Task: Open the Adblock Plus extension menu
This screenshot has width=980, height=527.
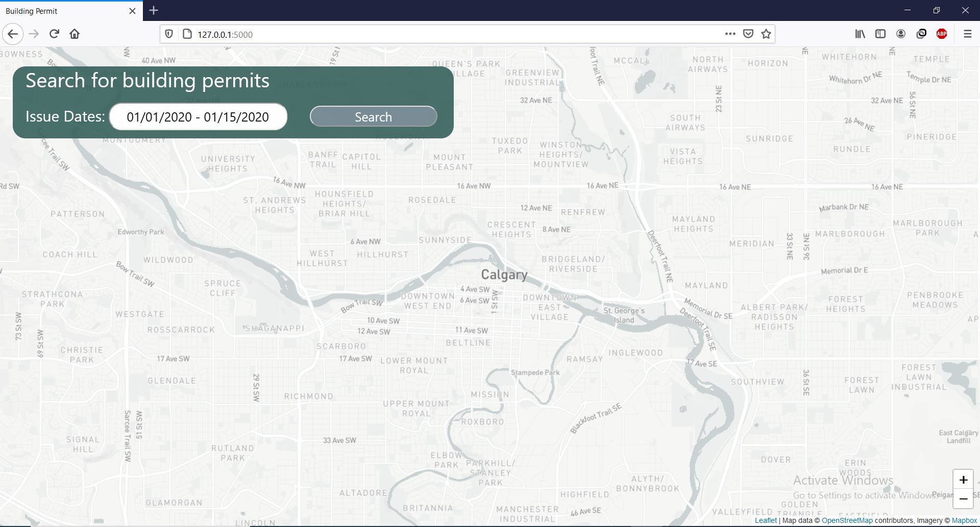Action: coord(942,34)
